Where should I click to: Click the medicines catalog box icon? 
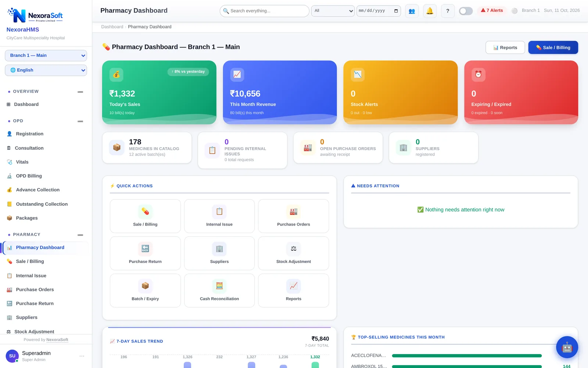click(116, 148)
